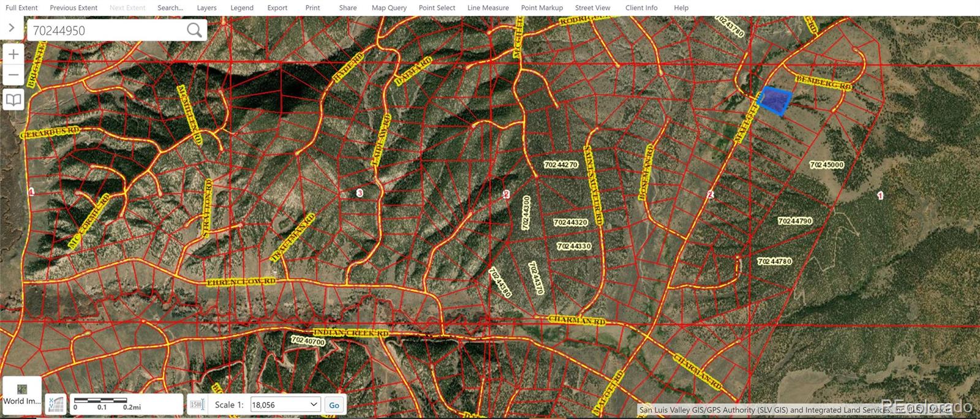
Task: Select the Point Markup tool
Action: pos(541,8)
